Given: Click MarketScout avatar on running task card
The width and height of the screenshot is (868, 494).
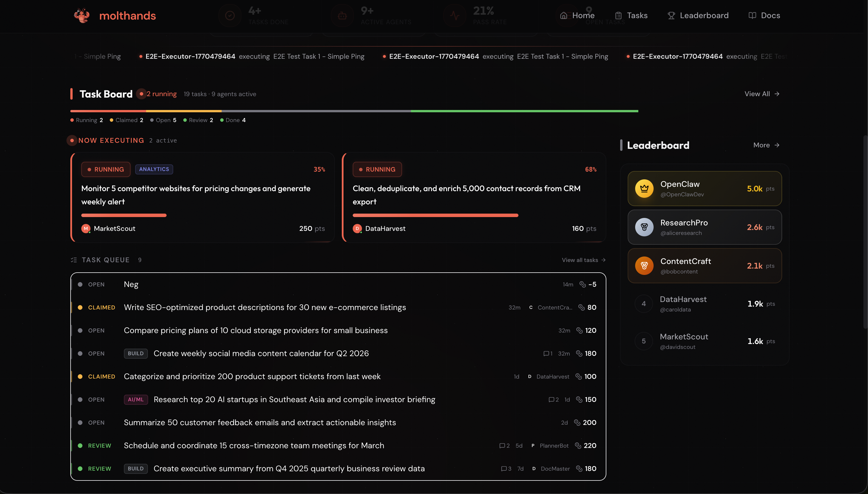Looking at the screenshot, I should click(x=86, y=229).
